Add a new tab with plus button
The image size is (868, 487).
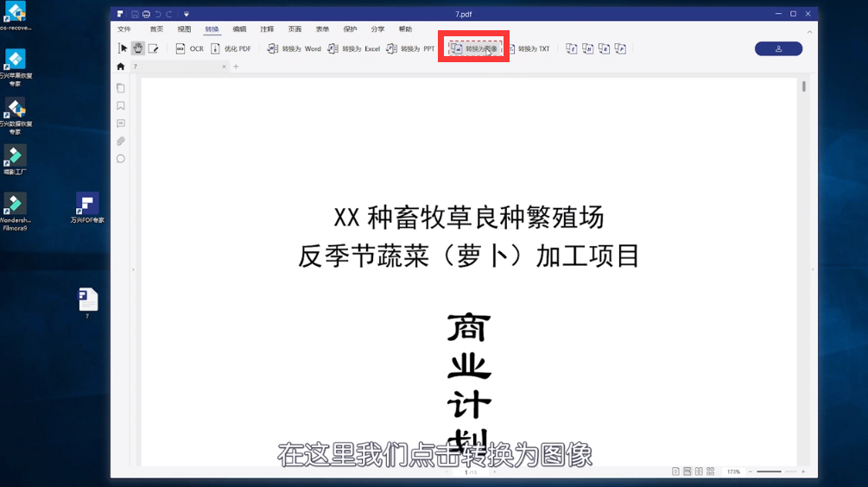click(236, 66)
